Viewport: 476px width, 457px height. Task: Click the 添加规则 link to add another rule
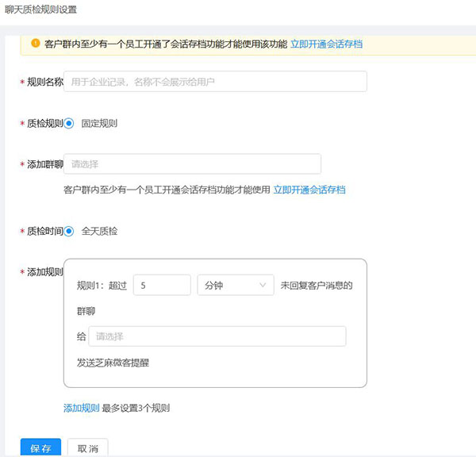pos(82,408)
